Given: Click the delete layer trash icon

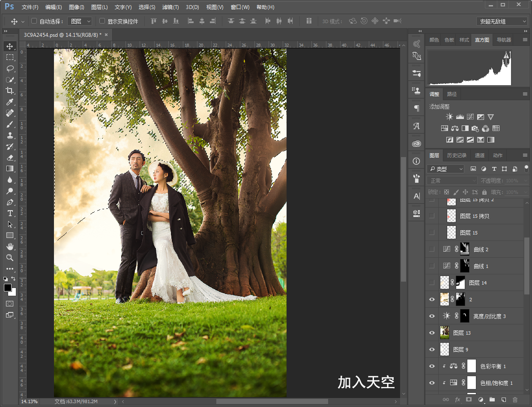Looking at the screenshot, I should [x=515, y=399].
